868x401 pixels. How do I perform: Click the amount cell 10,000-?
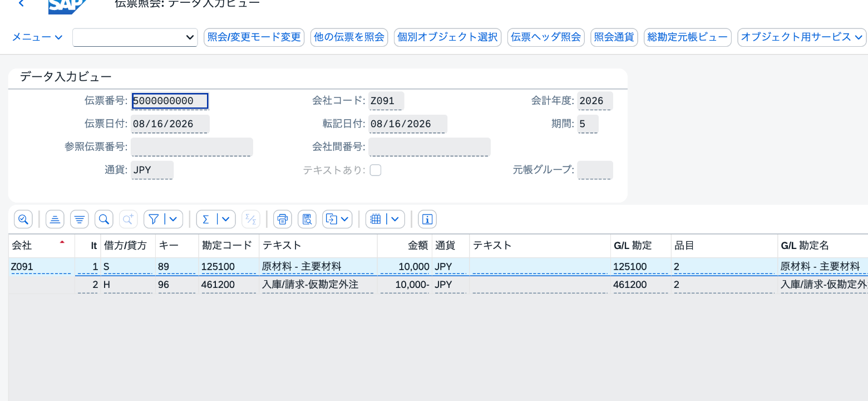[405, 285]
